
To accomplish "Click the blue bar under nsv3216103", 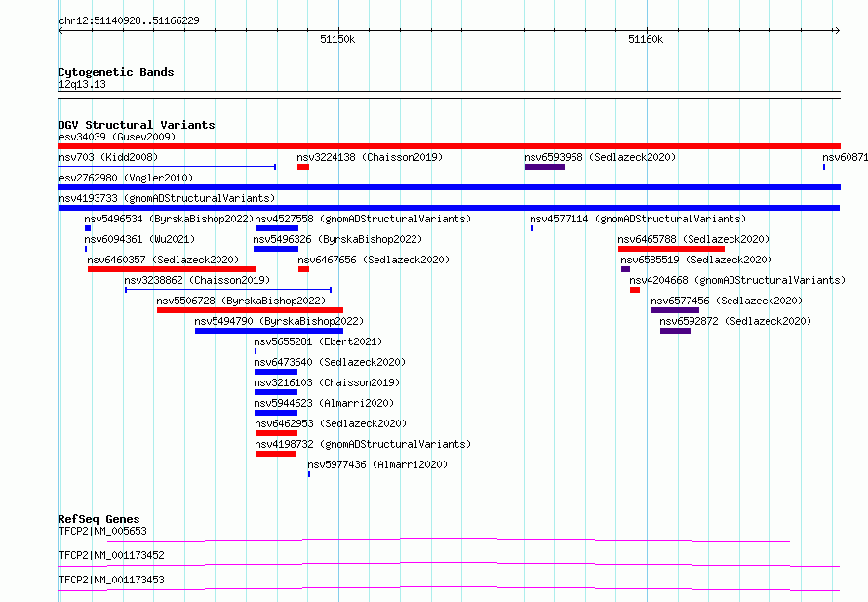I will pyautogui.click(x=276, y=392).
